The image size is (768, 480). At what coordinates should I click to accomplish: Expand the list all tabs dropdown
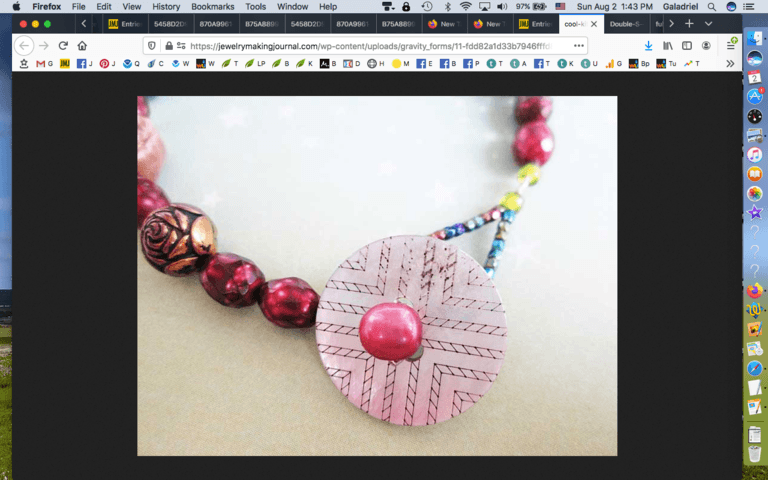709,23
